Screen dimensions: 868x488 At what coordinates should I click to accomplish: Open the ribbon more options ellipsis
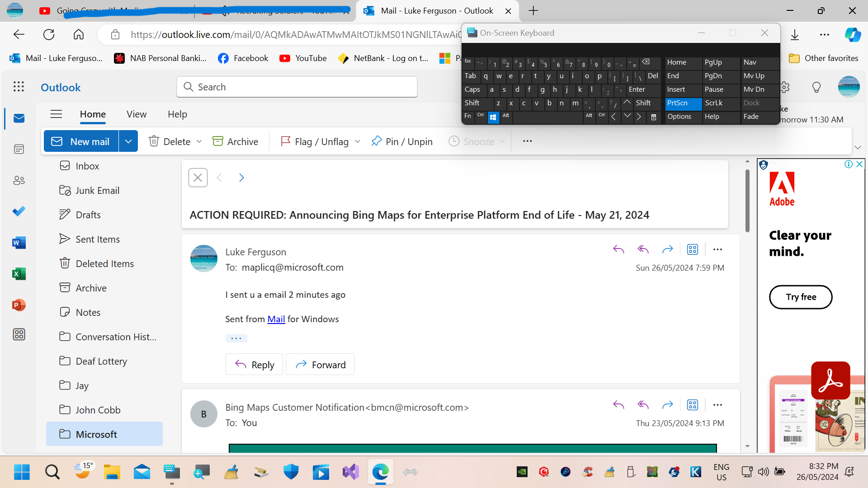[527, 141]
